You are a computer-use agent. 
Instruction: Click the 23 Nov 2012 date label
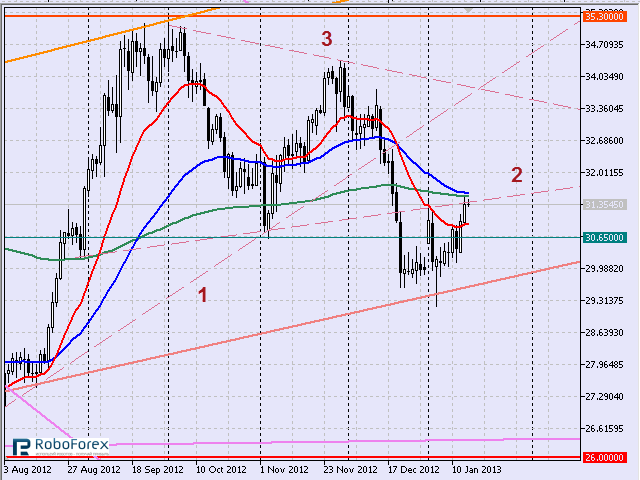click(x=350, y=470)
